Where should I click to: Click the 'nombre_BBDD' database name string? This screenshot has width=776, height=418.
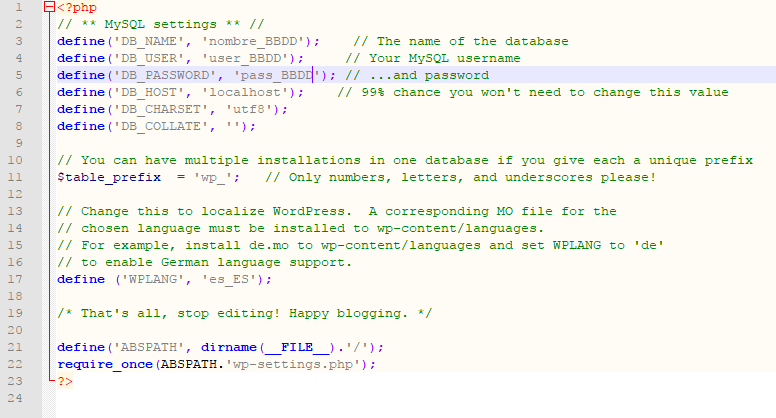pyautogui.click(x=252, y=42)
